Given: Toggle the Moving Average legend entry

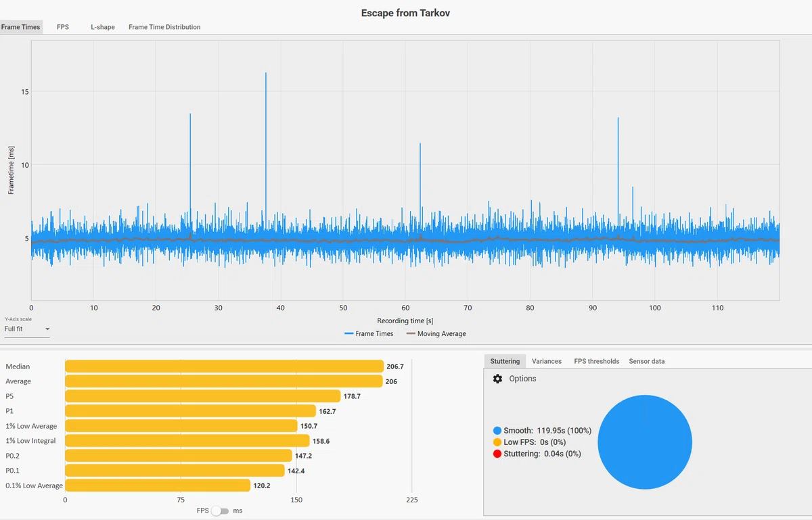Looking at the screenshot, I should pos(436,333).
